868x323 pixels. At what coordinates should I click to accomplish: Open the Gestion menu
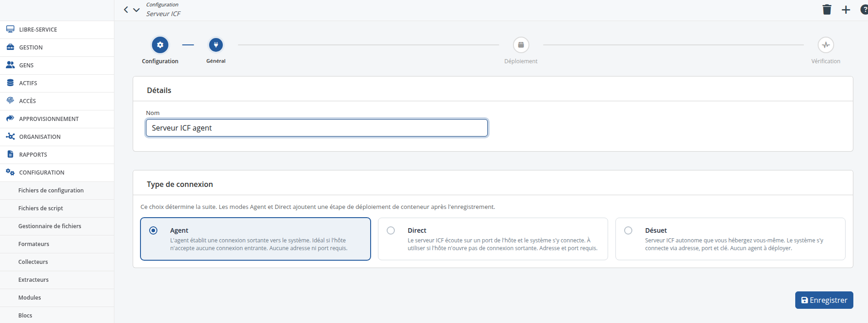pyautogui.click(x=57, y=47)
